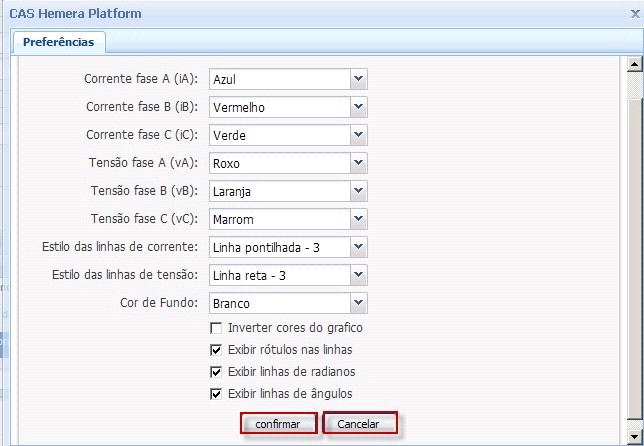Enable Inverter cores do grafico checkbox
Screen dimensions: 644x446
[216, 328]
